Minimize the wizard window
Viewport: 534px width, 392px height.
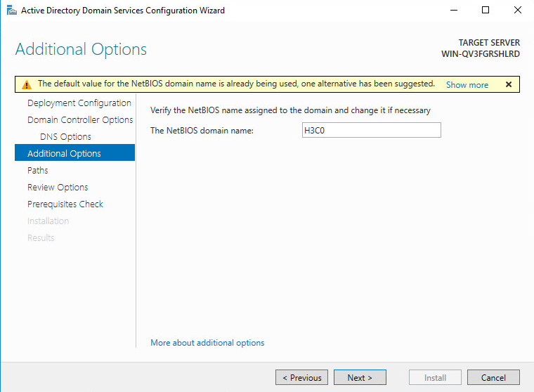[x=454, y=11]
